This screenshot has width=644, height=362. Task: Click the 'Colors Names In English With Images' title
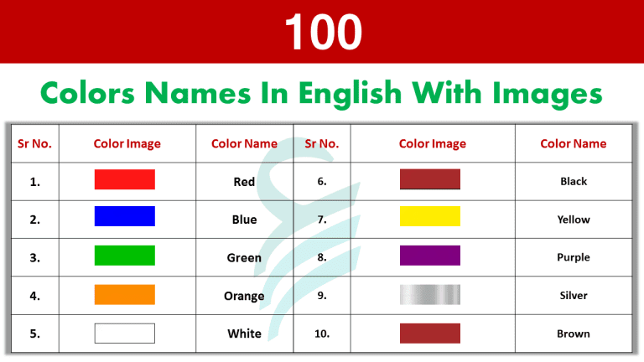(322, 94)
